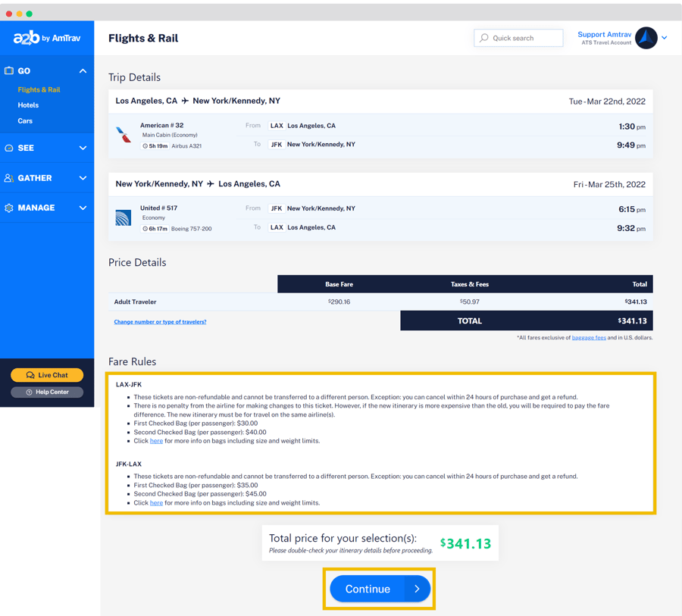
Task: Click the American Airlines logo icon
Action: (x=123, y=135)
